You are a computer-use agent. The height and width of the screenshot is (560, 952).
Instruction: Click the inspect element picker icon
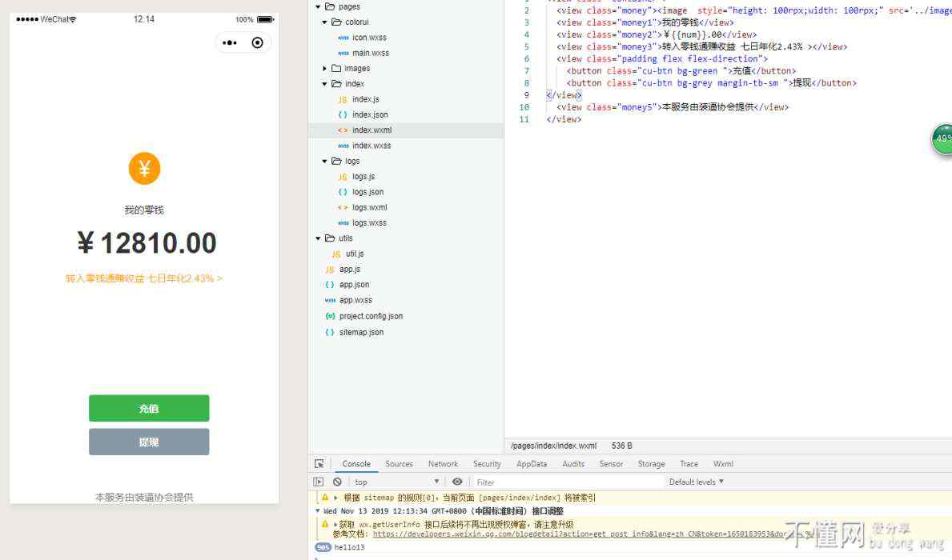tap(319, 464)
